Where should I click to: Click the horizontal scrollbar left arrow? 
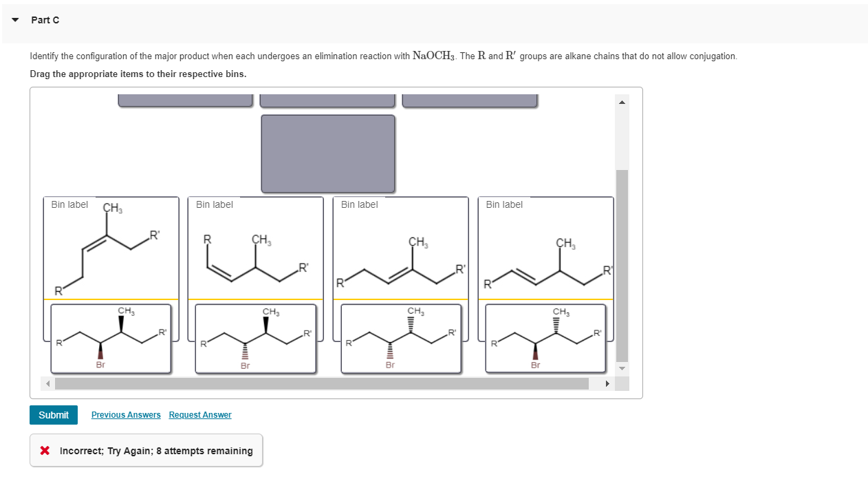[48, 383]
